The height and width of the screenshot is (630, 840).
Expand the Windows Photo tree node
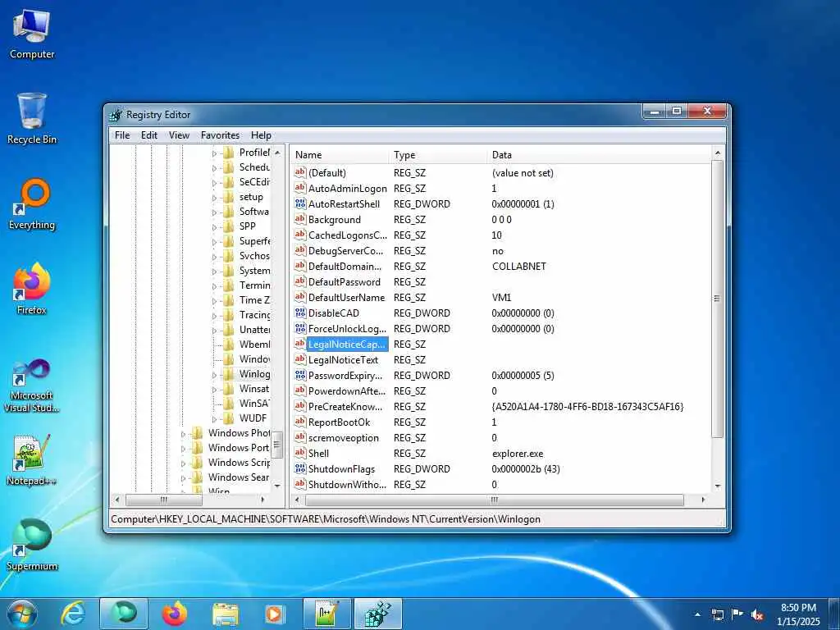coord(183,433)
